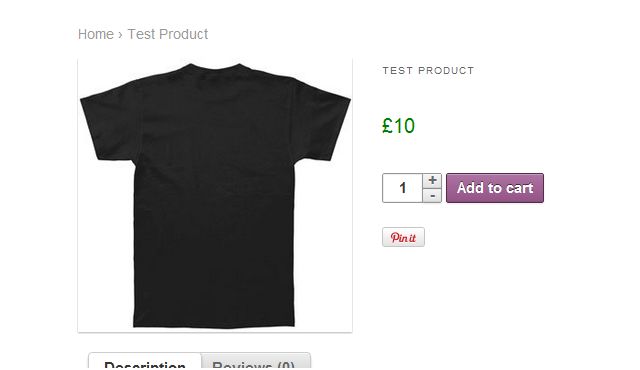The height and width of the screenshot is (370, 640).
Task: Focus the quantity input showing 1
Action: coord(402,188)
